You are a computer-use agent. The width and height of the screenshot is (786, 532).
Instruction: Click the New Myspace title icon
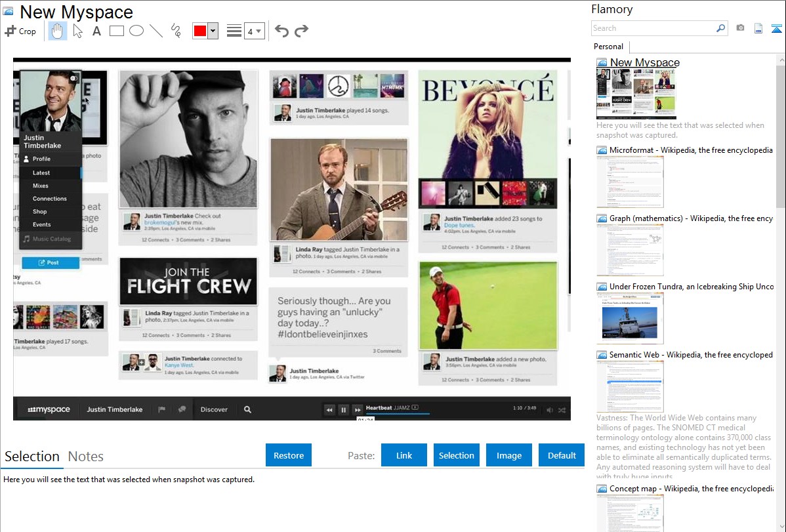click(x=8, y=11)
